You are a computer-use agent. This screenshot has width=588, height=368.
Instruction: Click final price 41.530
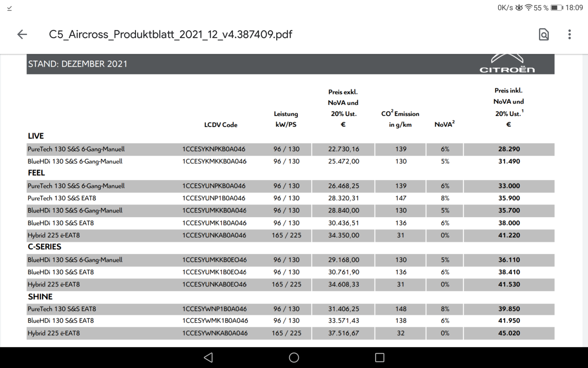click(x=509, y=284)
